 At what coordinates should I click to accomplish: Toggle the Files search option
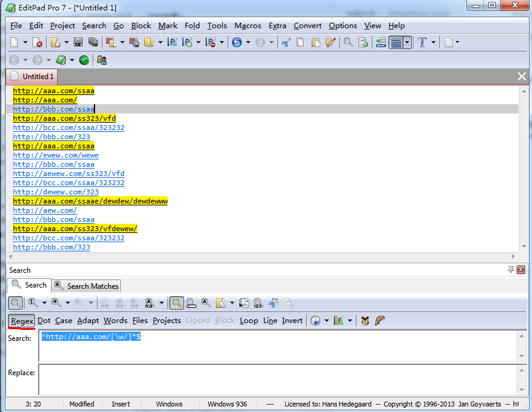point(140,321)
